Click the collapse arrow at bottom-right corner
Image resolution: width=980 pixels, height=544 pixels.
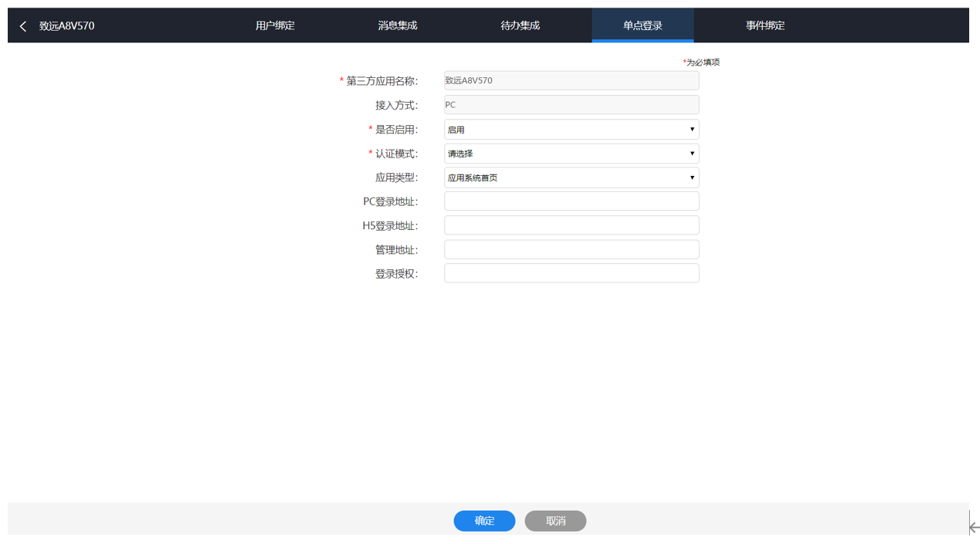974,527
